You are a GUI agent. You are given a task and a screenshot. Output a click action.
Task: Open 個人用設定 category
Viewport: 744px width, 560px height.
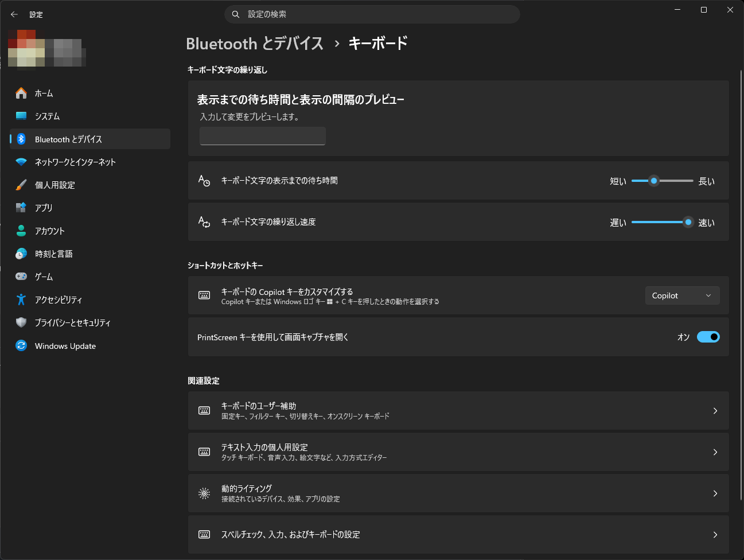pyautogui.click(x=90, y=185)
